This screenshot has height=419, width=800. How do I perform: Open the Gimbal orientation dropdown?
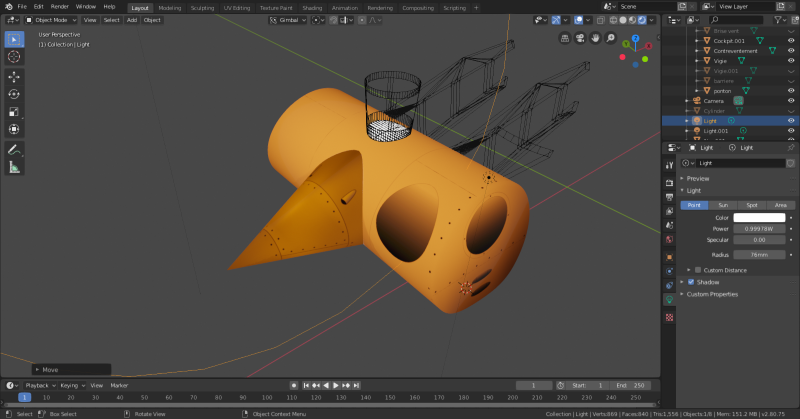pos(287,19)
